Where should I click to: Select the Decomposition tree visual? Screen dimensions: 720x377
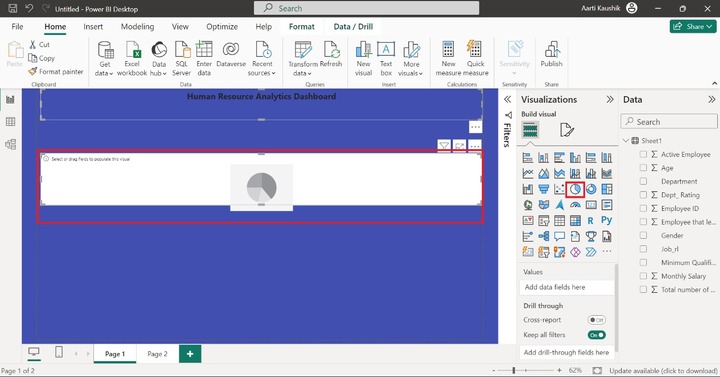point(544,236)
